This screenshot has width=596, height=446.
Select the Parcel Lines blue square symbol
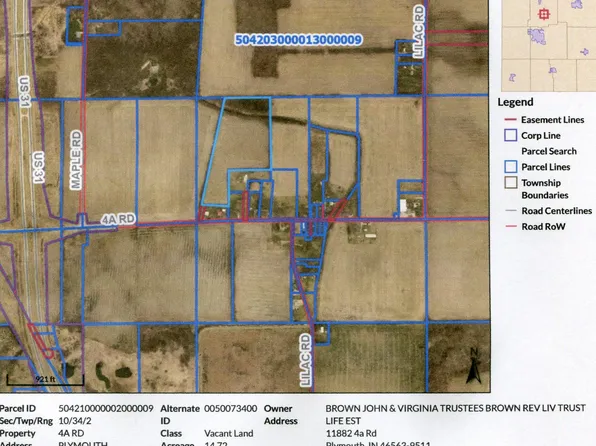pos(510,167)
